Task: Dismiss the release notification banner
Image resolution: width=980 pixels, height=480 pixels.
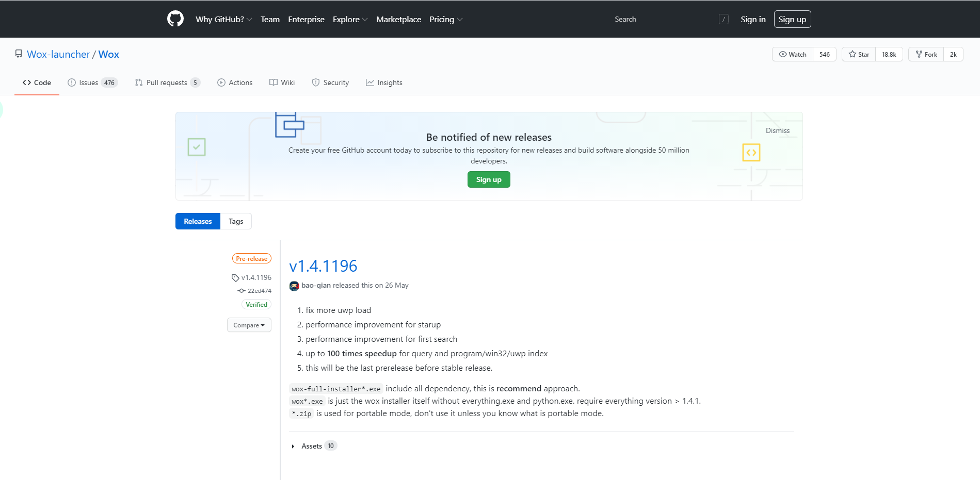Action: click(x=778, y=130)
